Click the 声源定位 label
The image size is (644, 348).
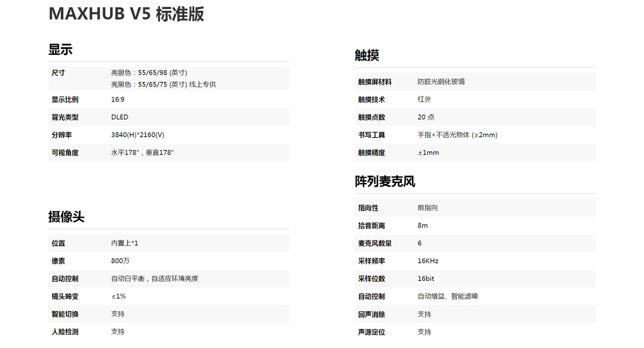coord(371,332)
